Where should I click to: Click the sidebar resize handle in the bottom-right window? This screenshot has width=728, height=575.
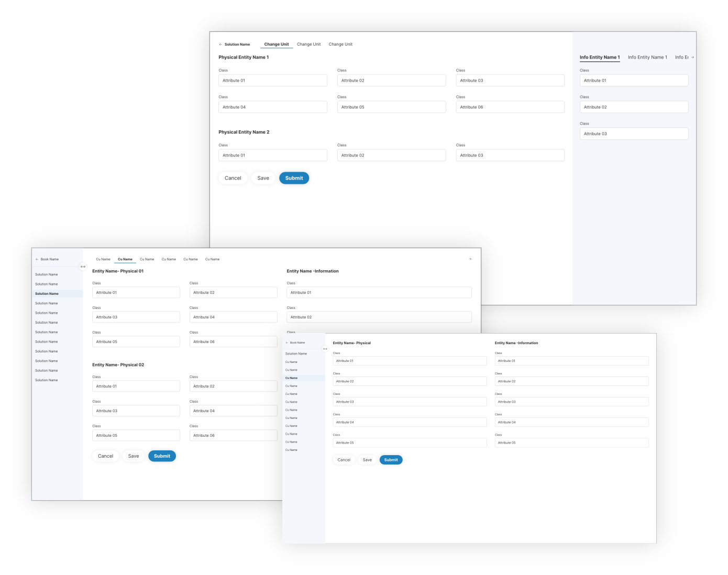[325, 349]
